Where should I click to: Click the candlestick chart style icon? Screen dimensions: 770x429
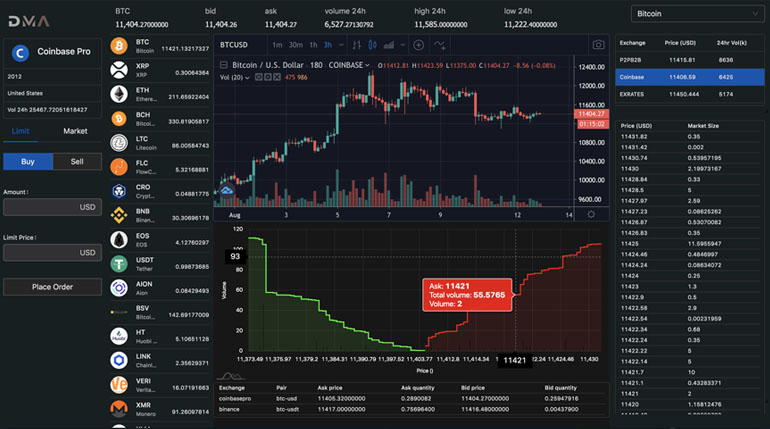coord(372,45)
